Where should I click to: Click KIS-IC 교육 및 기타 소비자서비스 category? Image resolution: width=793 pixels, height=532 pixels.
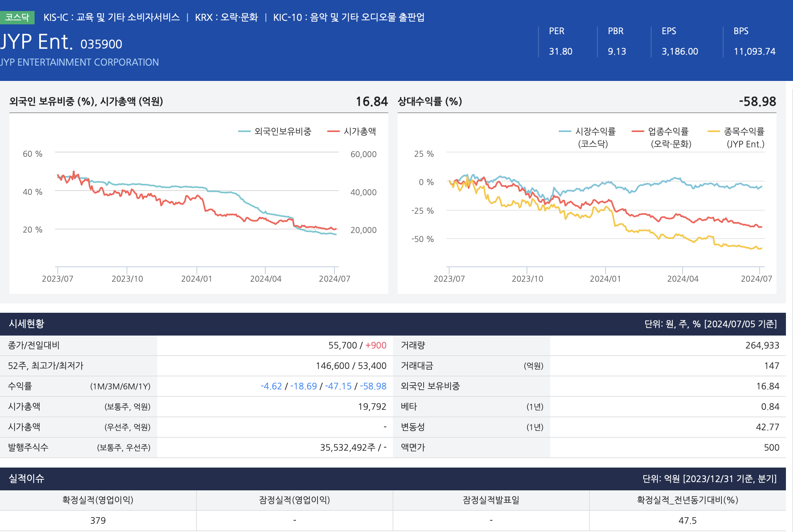coord(112,17)
